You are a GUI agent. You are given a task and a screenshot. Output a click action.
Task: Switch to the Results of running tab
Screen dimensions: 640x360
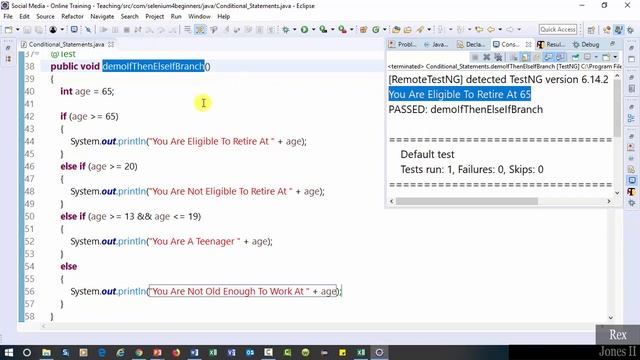pos(551,44)
